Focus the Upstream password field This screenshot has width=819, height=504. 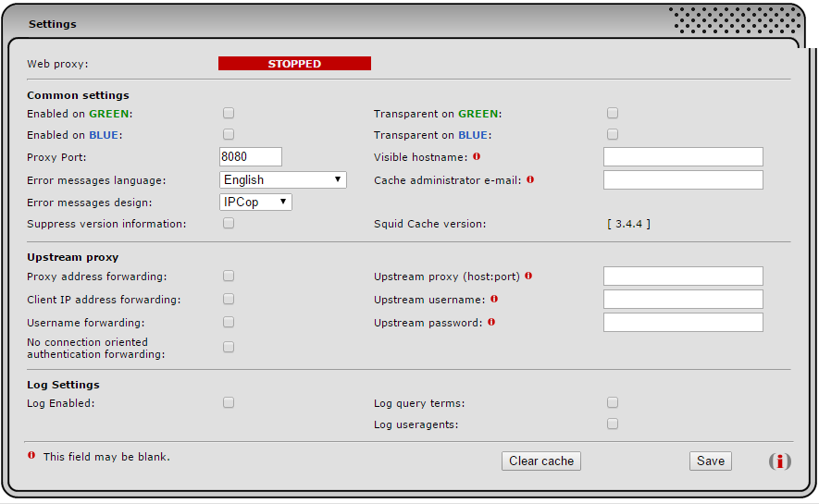pyautogui.click(x=683, y=323)
